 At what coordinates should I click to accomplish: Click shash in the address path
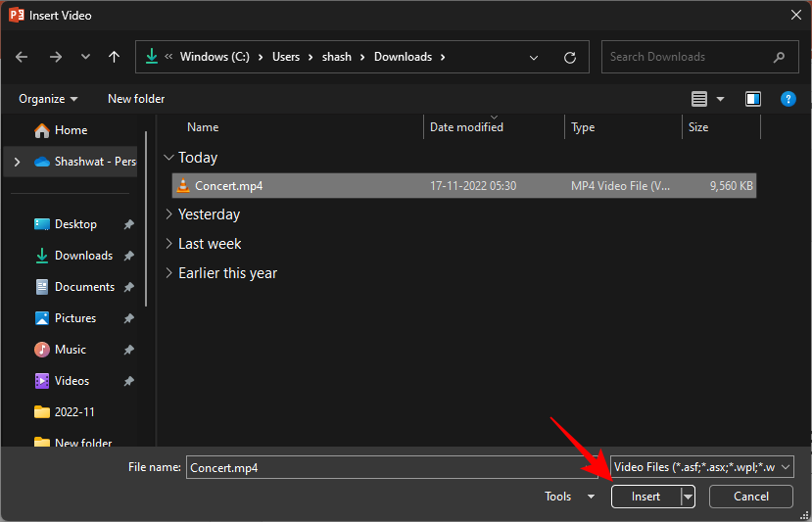click(x=337, y=57)
